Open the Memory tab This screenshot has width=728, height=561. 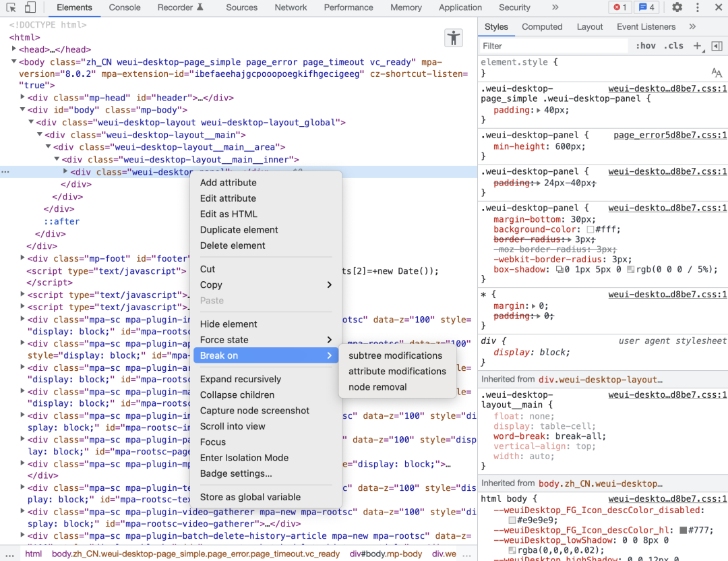tap(406, 7)
